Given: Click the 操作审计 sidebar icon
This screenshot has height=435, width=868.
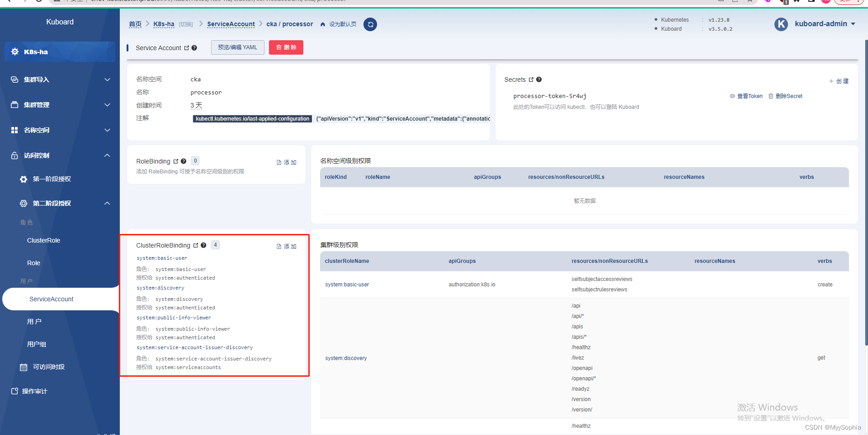Looking at the screenshot, I should click(14, 391).
